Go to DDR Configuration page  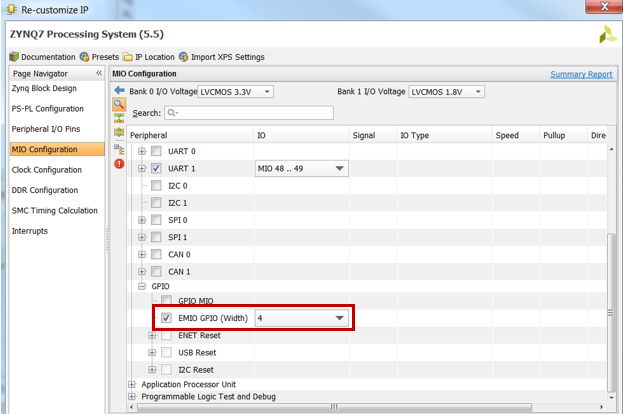[44, 190]
